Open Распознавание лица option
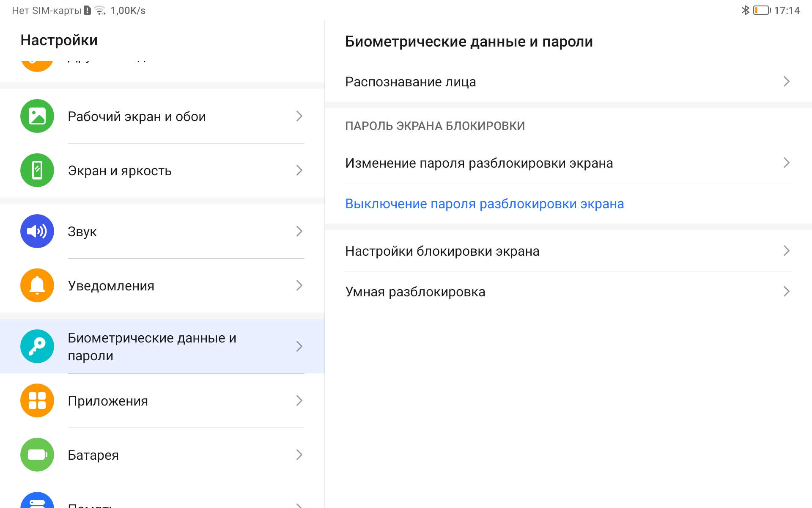 coord(568,81)
